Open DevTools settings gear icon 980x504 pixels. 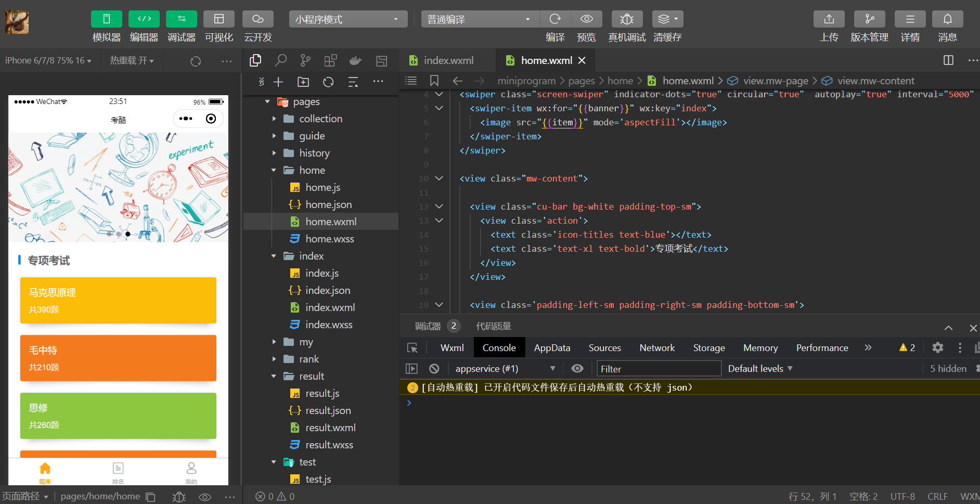937,348
